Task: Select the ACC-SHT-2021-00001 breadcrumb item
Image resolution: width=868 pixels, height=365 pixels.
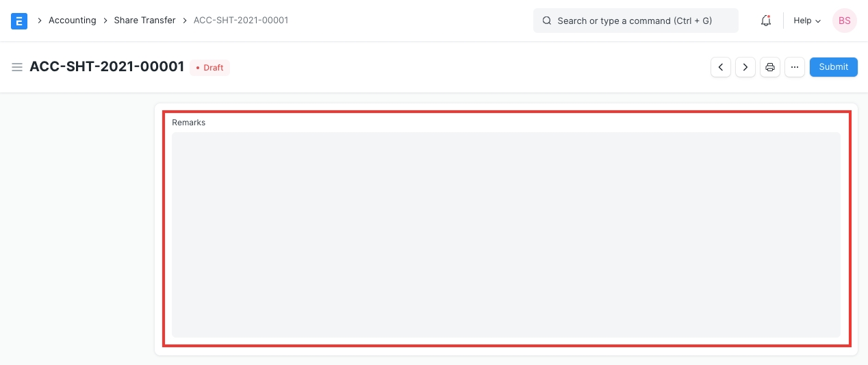Action: point(241,21)
